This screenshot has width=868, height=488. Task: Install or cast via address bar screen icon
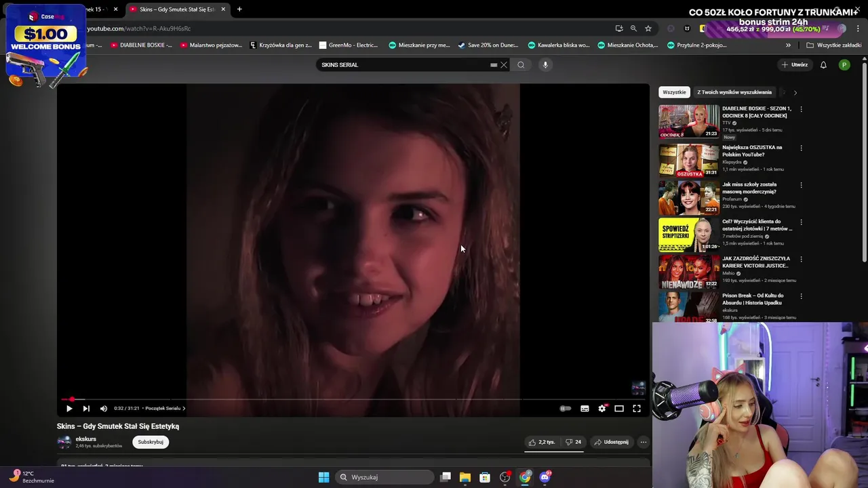tap(619, 28)
